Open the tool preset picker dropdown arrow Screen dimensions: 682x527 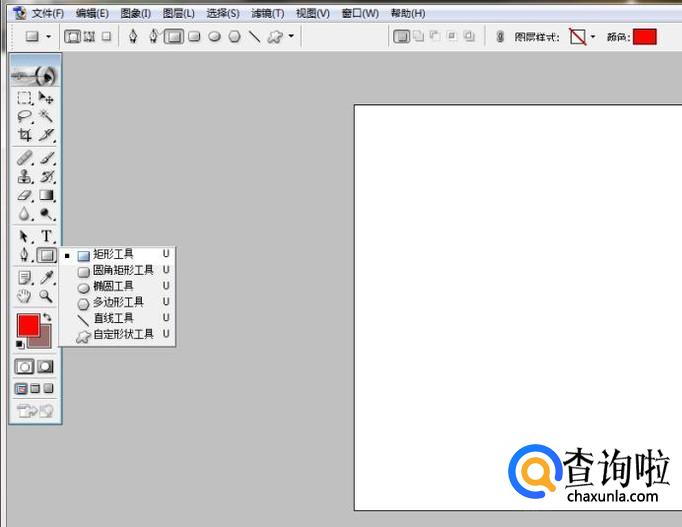48,37
